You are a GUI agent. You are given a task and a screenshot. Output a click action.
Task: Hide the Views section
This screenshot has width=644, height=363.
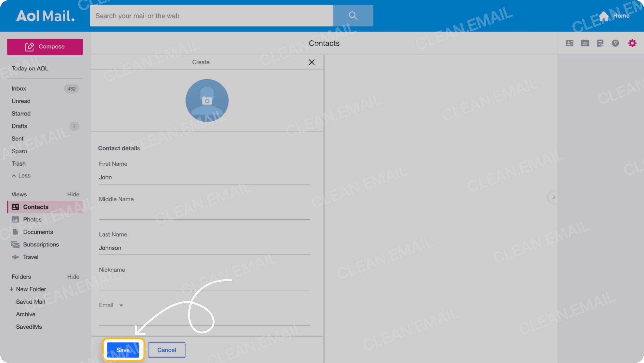click(x=73, y=194)
